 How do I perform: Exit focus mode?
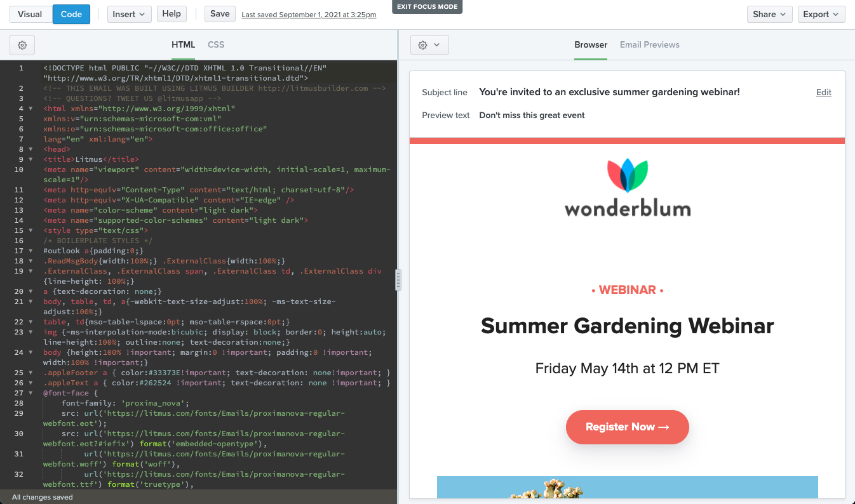click(x=427, y=7)
